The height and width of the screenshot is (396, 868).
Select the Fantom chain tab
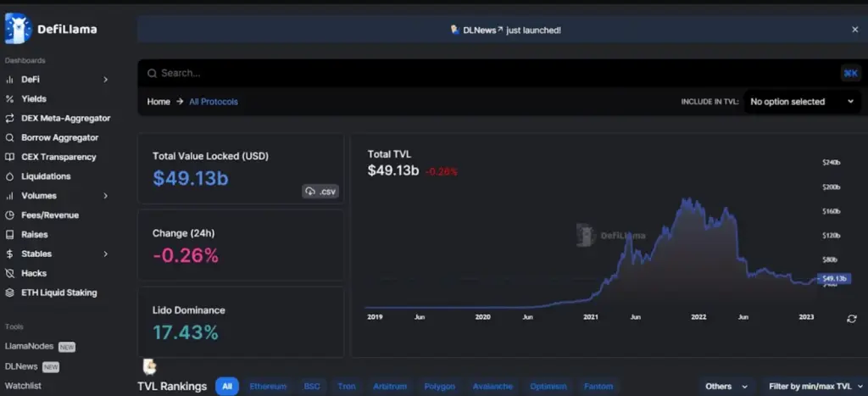[598, 387]
